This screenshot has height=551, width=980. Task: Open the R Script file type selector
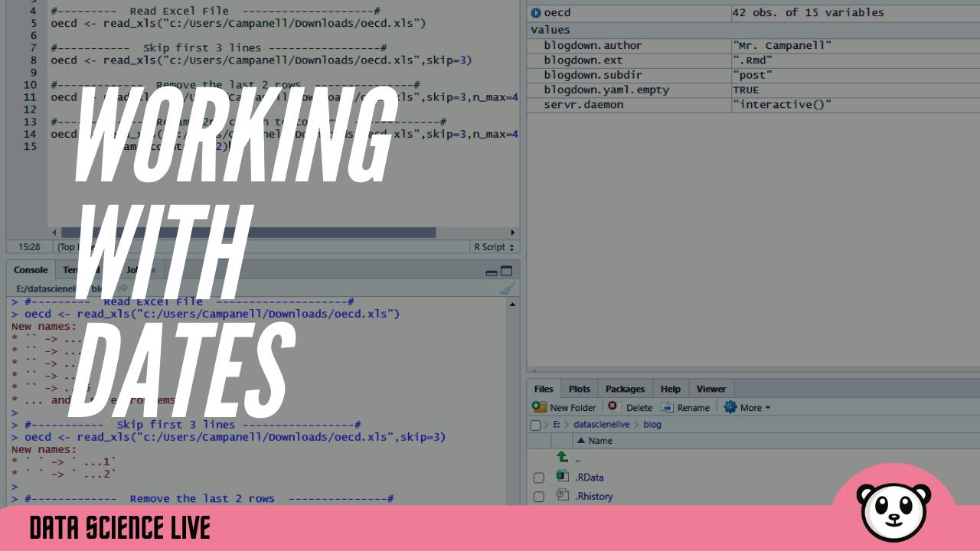[495, 246]
